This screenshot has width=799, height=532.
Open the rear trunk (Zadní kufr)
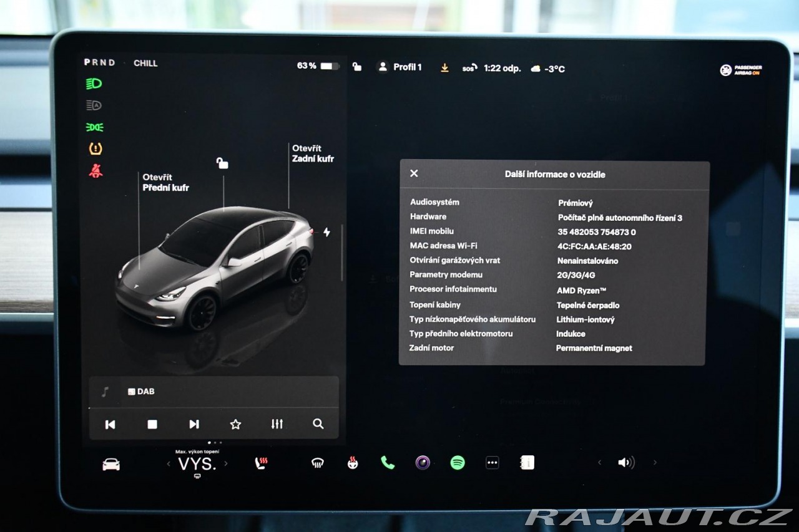click(x=313, y=153)
